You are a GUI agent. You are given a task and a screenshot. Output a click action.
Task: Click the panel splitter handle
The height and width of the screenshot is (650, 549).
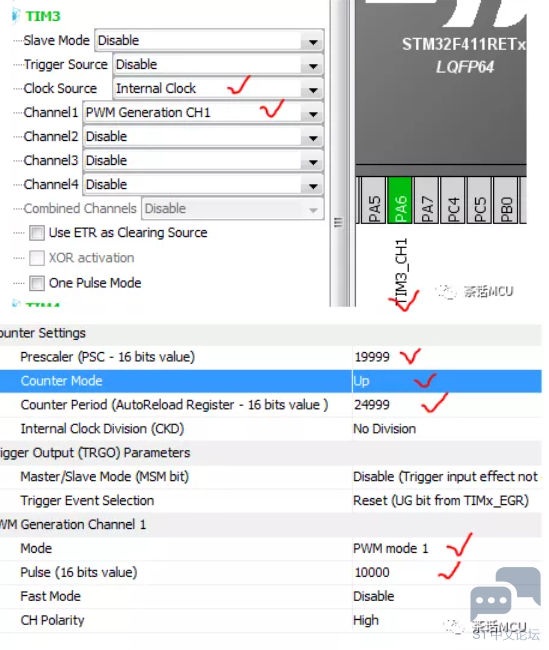click(338, 223)
